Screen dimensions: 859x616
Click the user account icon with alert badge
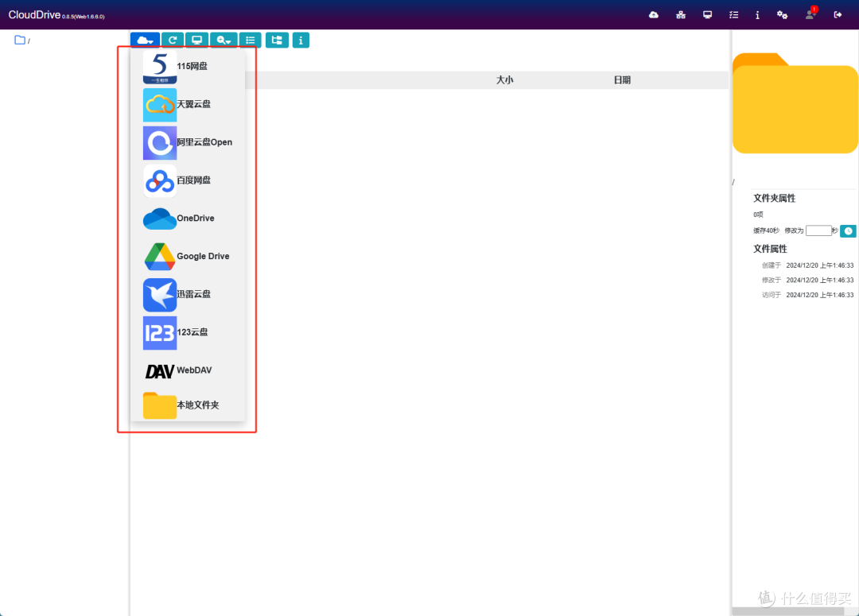[810, 14]
